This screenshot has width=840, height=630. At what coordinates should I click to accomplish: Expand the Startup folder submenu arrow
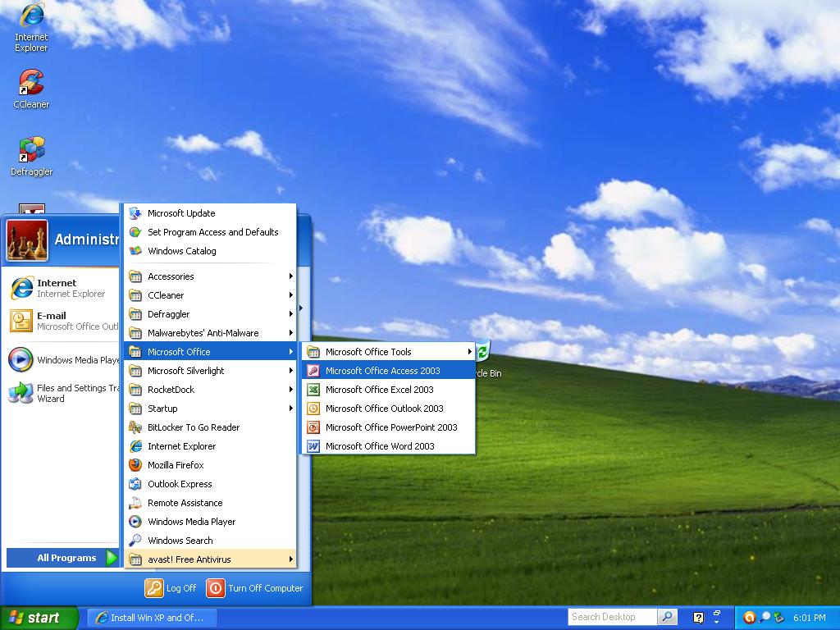[291, 409]
